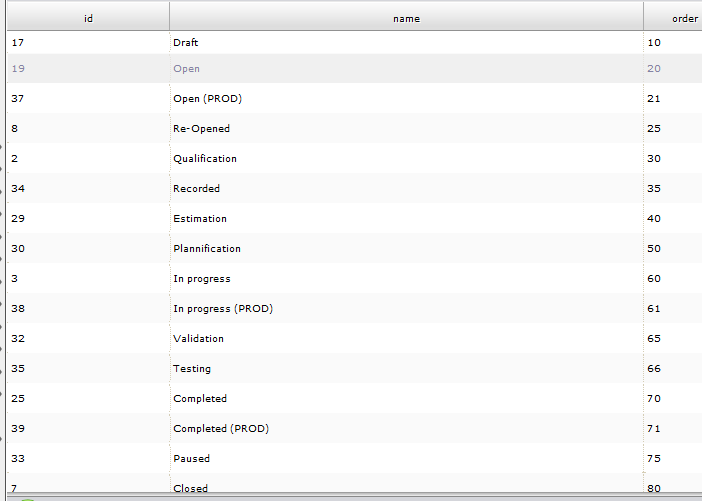Click the Paused name cell
Viewport: 702px width, 501px height.
[x=192, y=459]
